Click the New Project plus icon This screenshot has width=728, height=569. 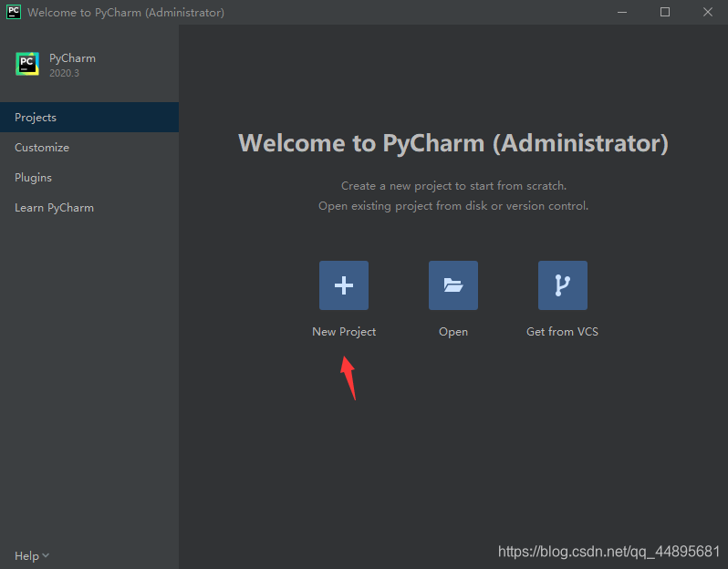coord(344,285)
